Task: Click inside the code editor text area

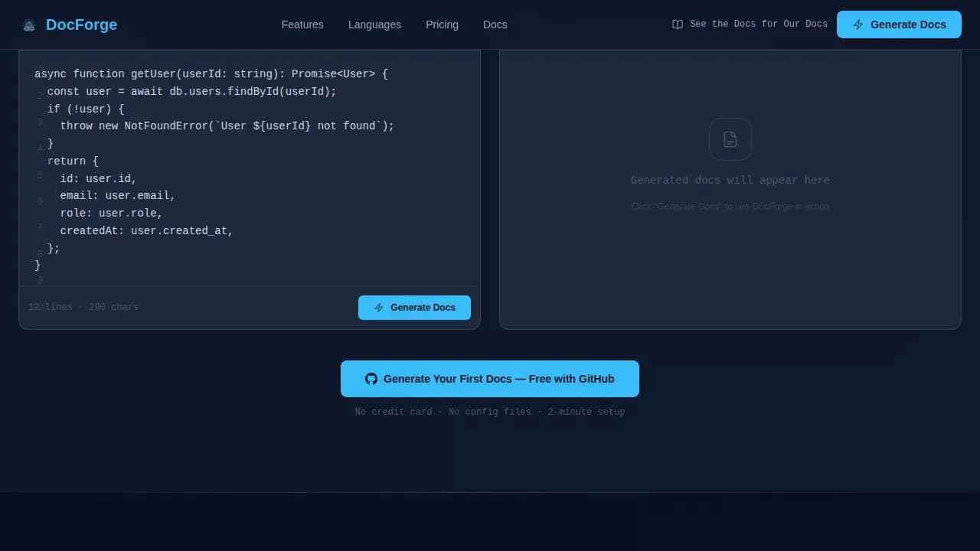Action: point(250,168)
